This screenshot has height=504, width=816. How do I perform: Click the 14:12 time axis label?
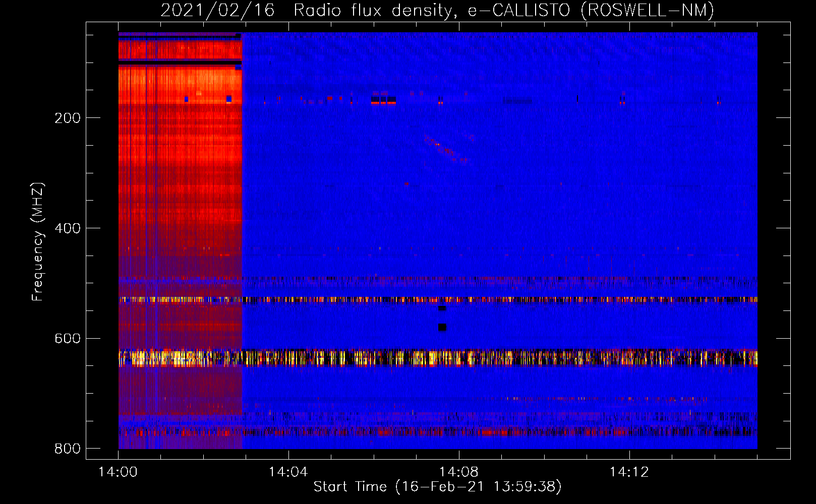[x=629, y=472]
